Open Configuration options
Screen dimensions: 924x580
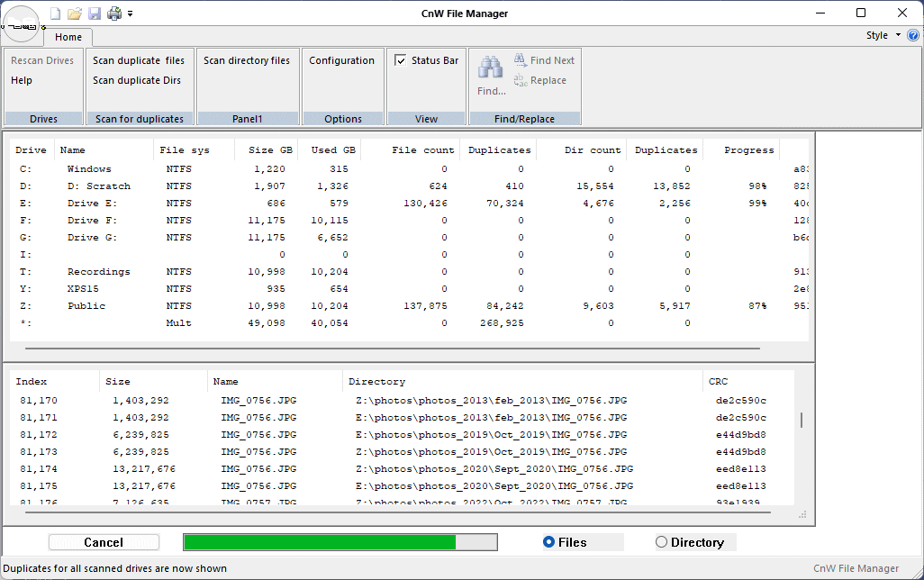[x=342, y=60]
